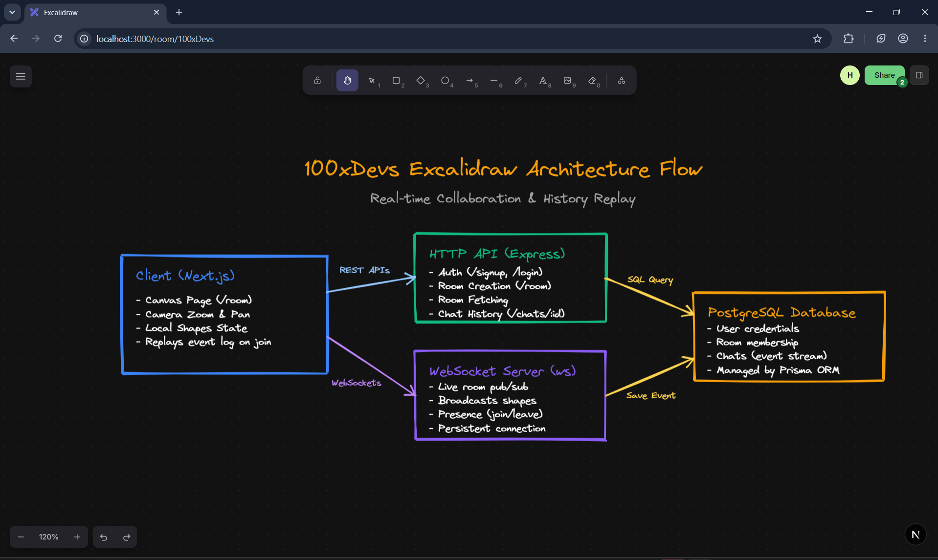This screenshot has width=938, height=560.
Task: Click the '100xDevs Excalidraw Architecture Flow' title
Action: pos(503,169)
